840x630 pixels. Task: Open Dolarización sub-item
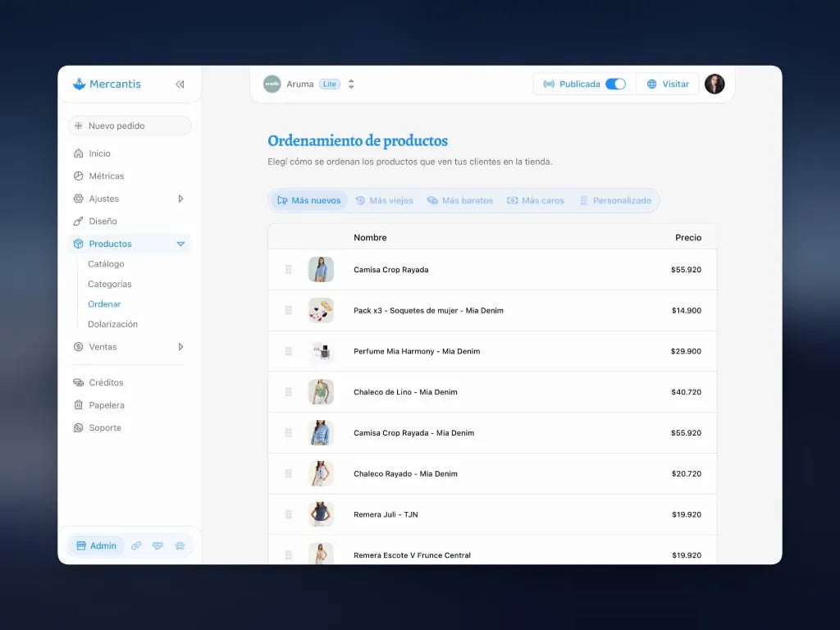pos(113,324)
